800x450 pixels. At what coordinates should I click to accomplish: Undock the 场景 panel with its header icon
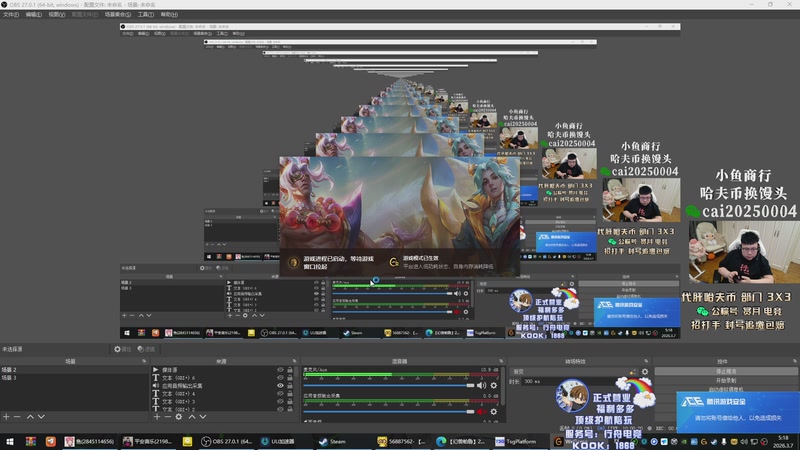point(144,361)
